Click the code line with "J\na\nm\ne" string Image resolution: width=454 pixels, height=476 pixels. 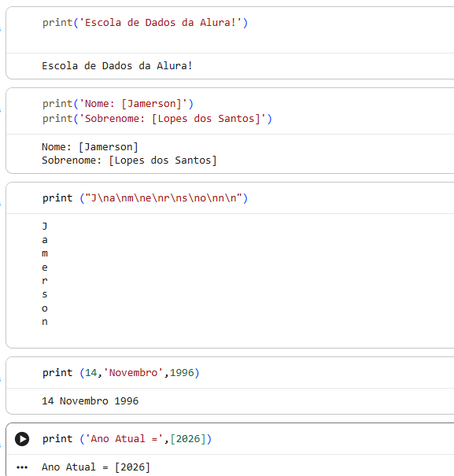pyautogui.click(x=145, y=198)
